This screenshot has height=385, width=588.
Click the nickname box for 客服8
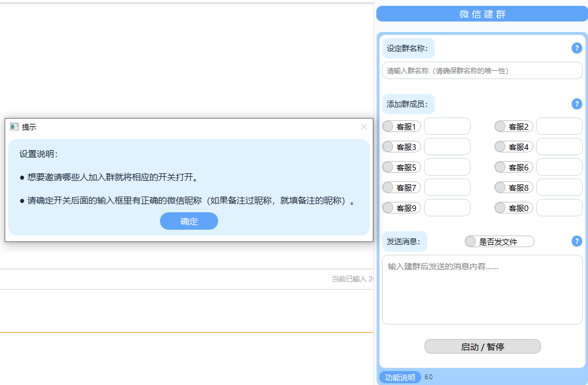(x=559, y=187)
